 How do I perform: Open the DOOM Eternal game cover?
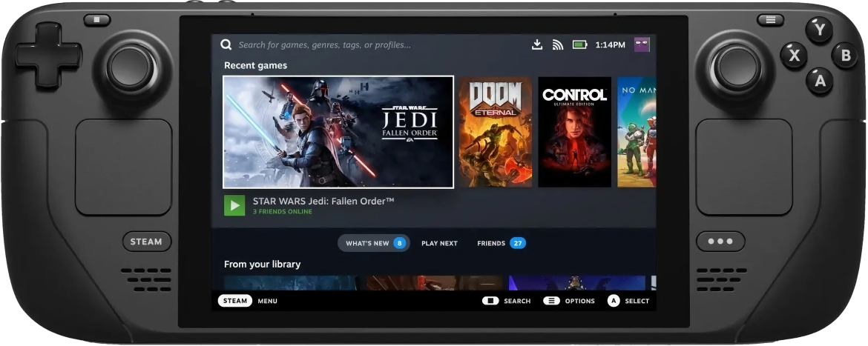click(x=496, y=132)
